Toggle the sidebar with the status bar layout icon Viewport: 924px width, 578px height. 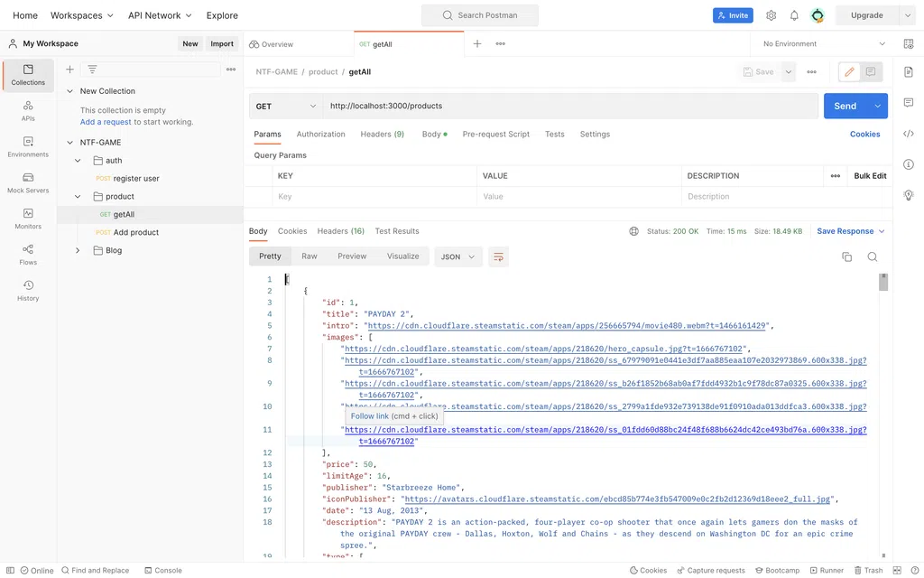click(x=10, y=571)
